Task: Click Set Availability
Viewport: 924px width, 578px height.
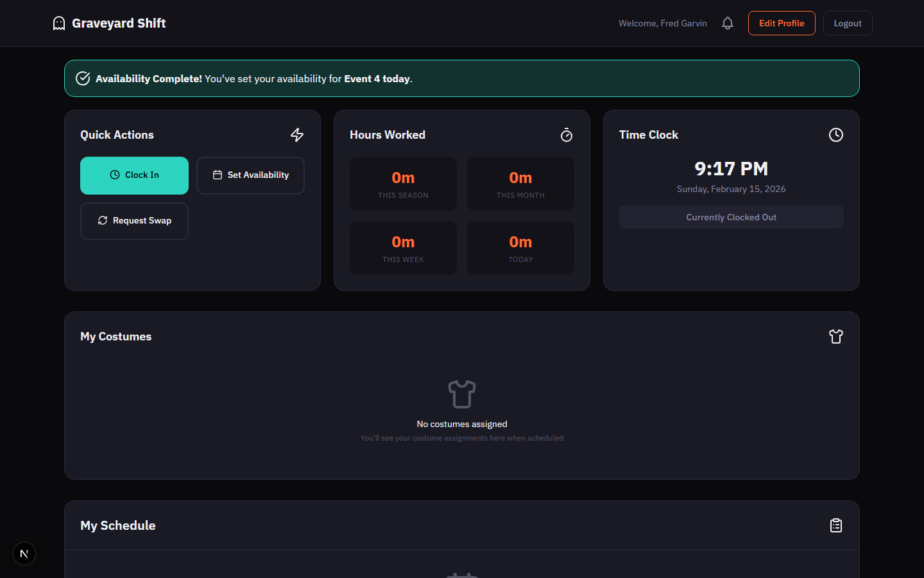Action: coord(250,175)
